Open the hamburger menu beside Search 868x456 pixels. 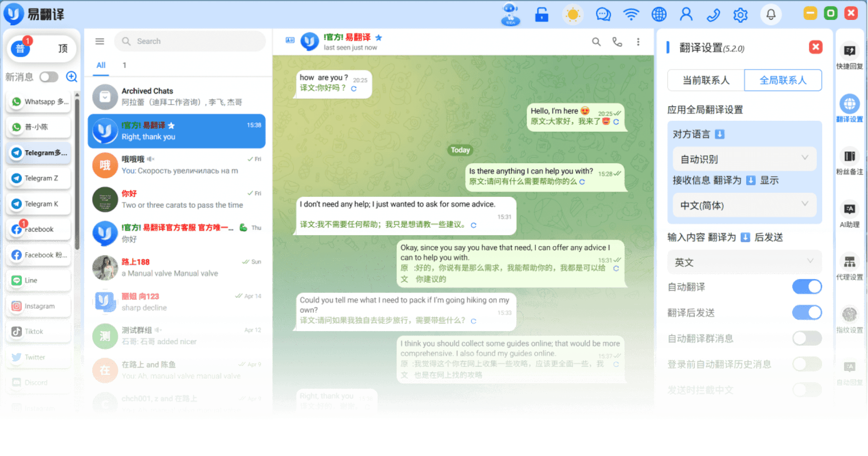point(100,41)
